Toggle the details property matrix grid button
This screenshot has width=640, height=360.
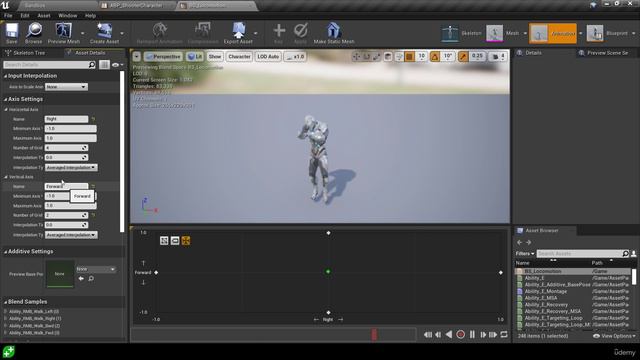point(104,64)
